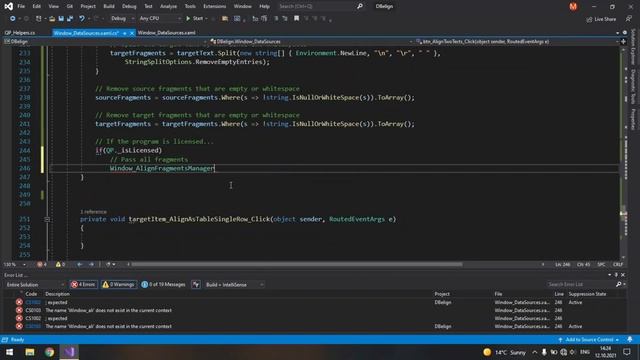Image resolution: width=640 pixels, height=360 pixels.
Task: Open the account profile avatar
Action: pos(573,7)
